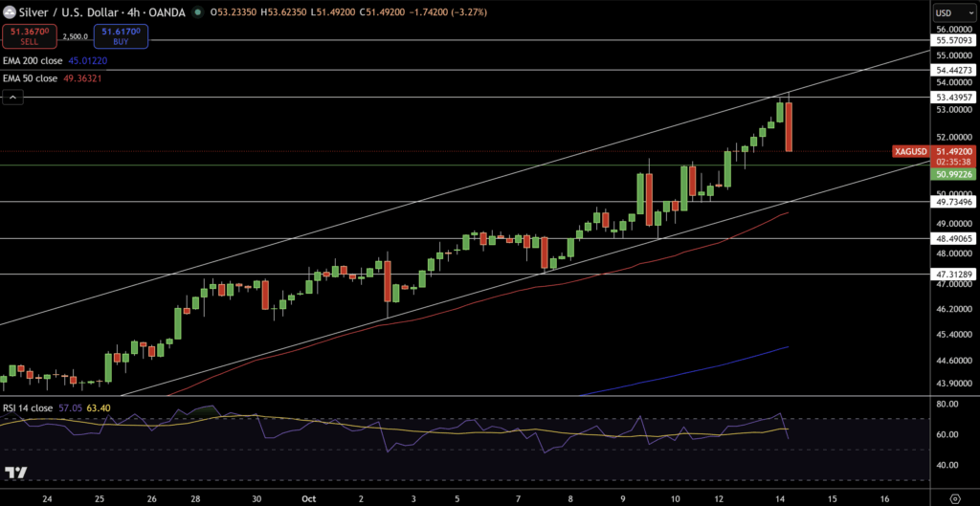Click the green 50.99226 price label

954,175
